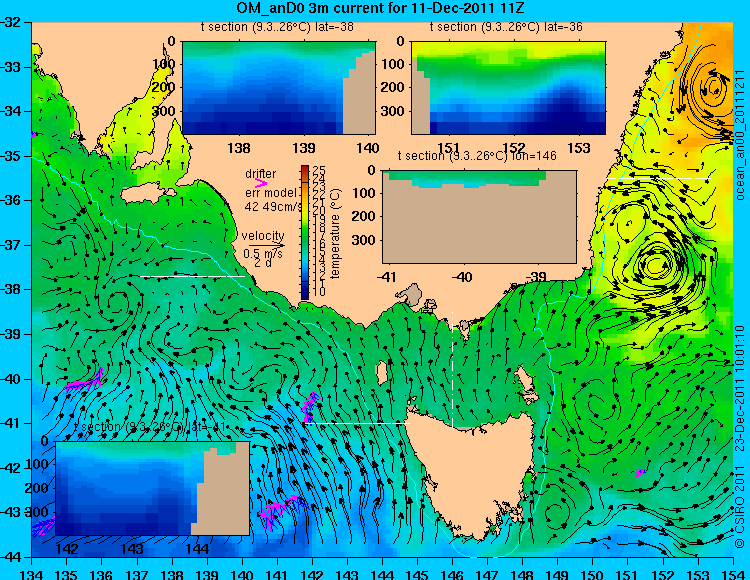Click the magenta drifter track northwest of Tasmania
Screen dimensions: 750x580
coord(310,406)
